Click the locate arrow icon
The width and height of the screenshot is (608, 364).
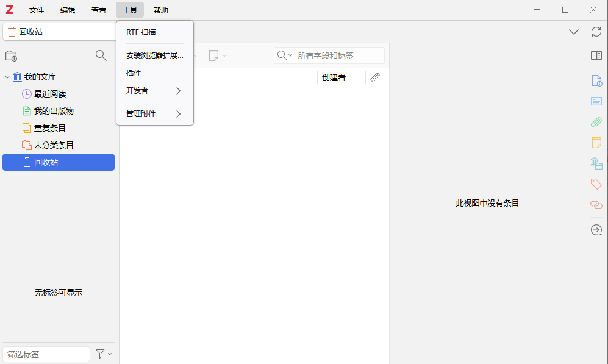pos(596,230)
